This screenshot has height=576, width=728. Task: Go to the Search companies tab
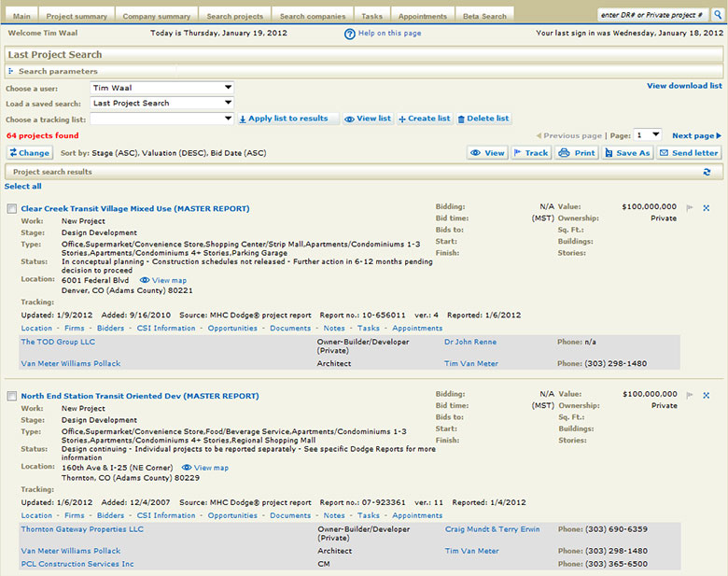(x=313, y=16)
